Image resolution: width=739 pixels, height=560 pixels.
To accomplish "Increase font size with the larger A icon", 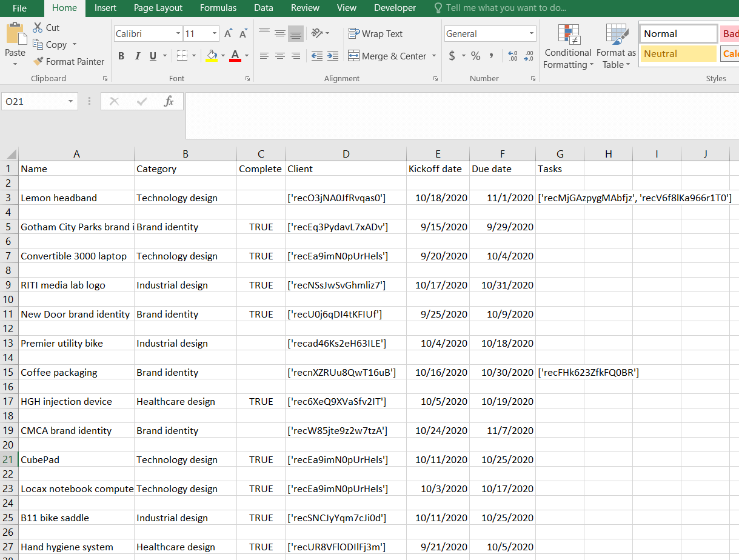I will pos(228,34).
